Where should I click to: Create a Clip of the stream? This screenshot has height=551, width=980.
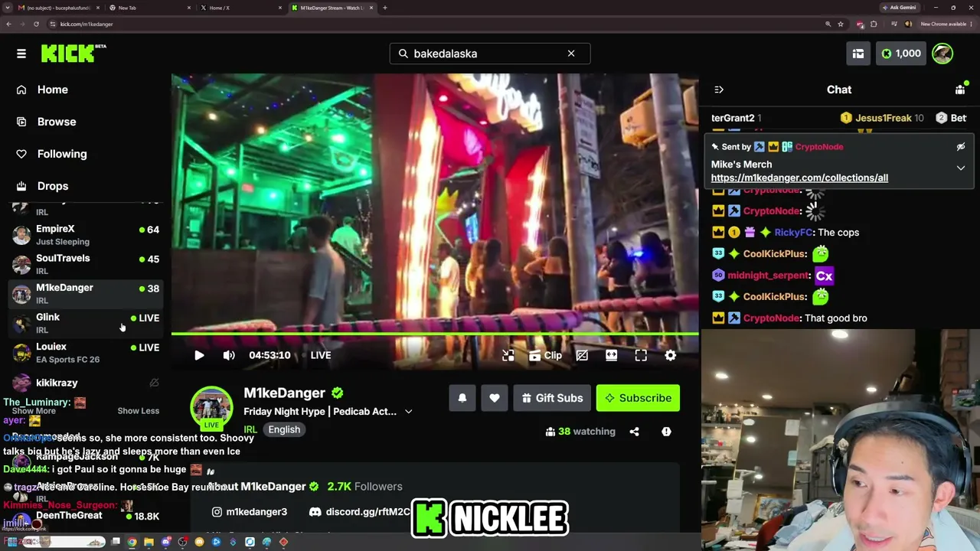point(545,355)
